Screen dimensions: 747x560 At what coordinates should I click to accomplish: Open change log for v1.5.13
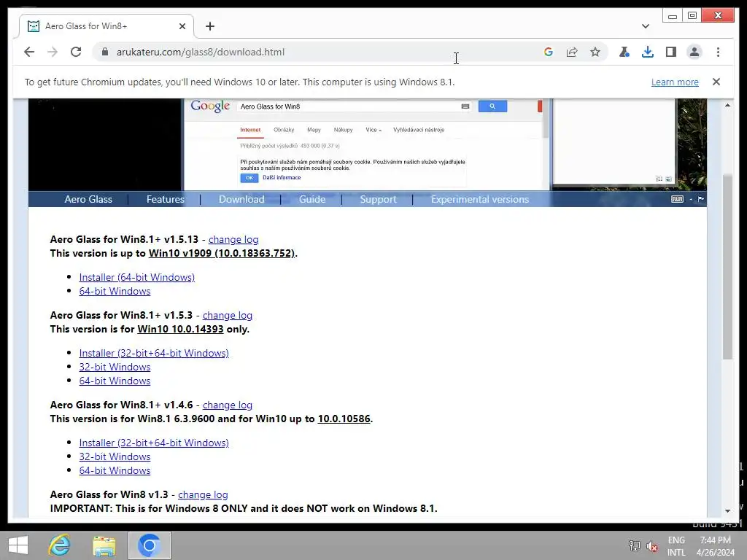point(233,239)
